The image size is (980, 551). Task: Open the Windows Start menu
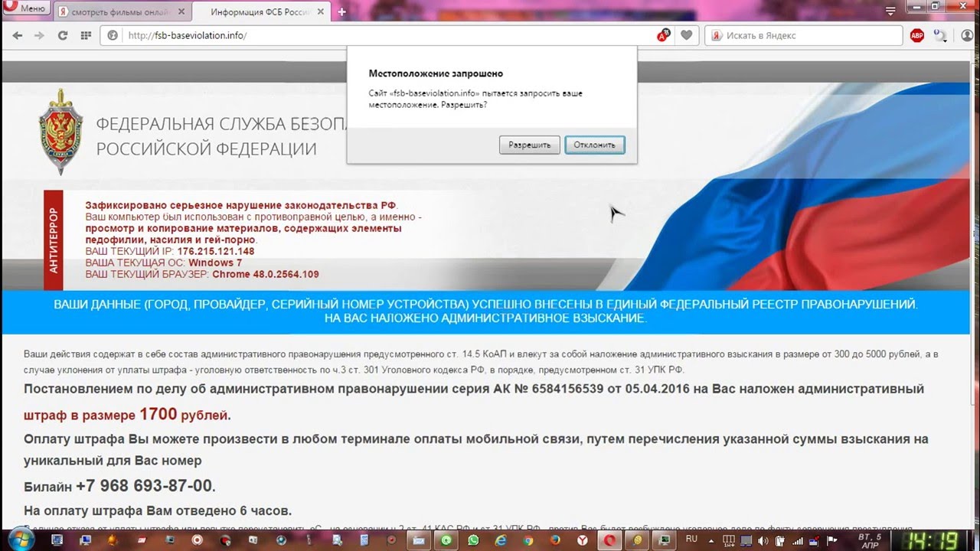point(21,540)
